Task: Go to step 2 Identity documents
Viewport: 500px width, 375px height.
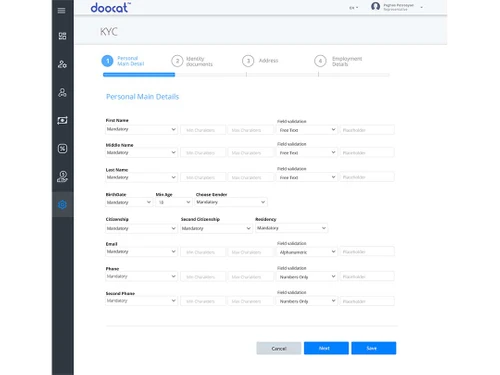Action: coord(192,61)
